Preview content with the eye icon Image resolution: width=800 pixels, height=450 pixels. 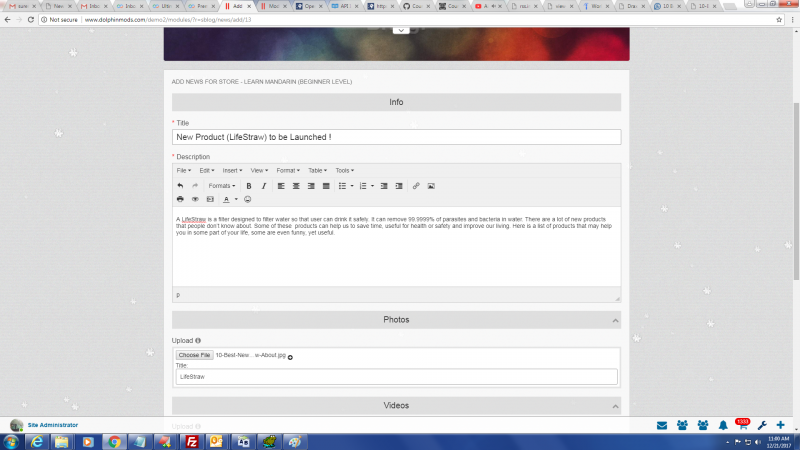coord(195,199)
